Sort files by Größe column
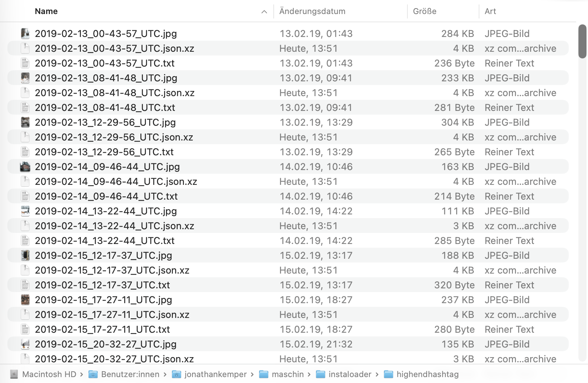This screenshot has height=383, width=588. (424, 11)
